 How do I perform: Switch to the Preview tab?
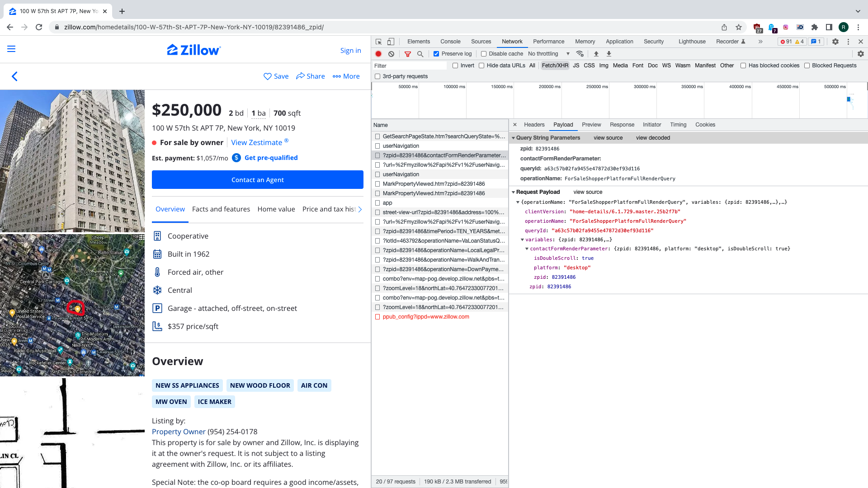coord(591,125)
